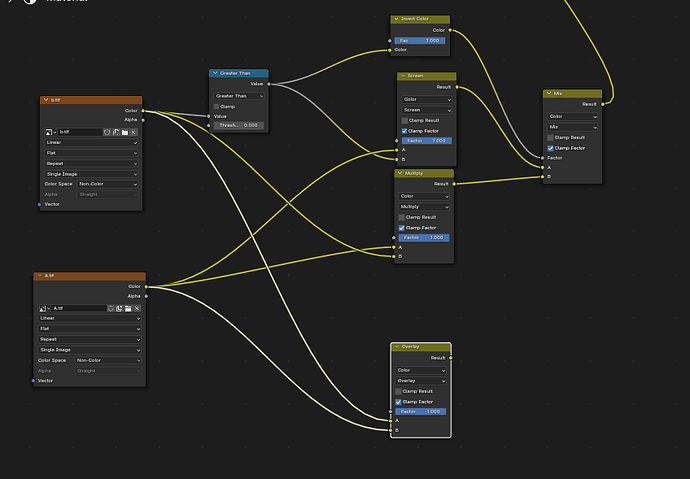Uncheck Clamp Factor in Screen node
690x479 pixels.
pyautogui.click(x=404, y=131)
